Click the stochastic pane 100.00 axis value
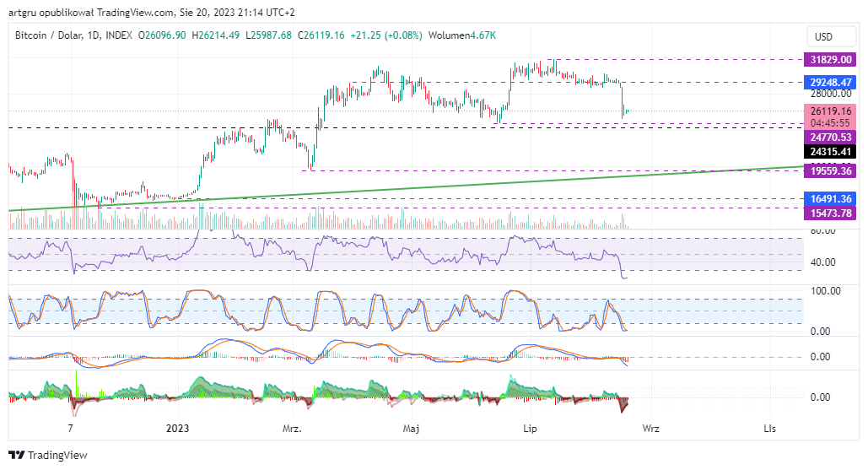The width and height of the screenshot is (868, 470). 825,291
